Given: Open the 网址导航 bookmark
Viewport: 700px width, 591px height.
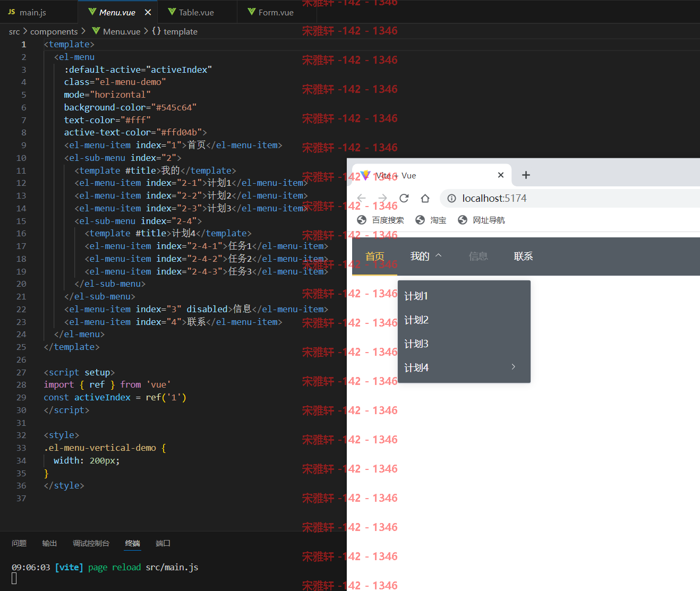Looking at the screenshot, I should pos(489,220).
